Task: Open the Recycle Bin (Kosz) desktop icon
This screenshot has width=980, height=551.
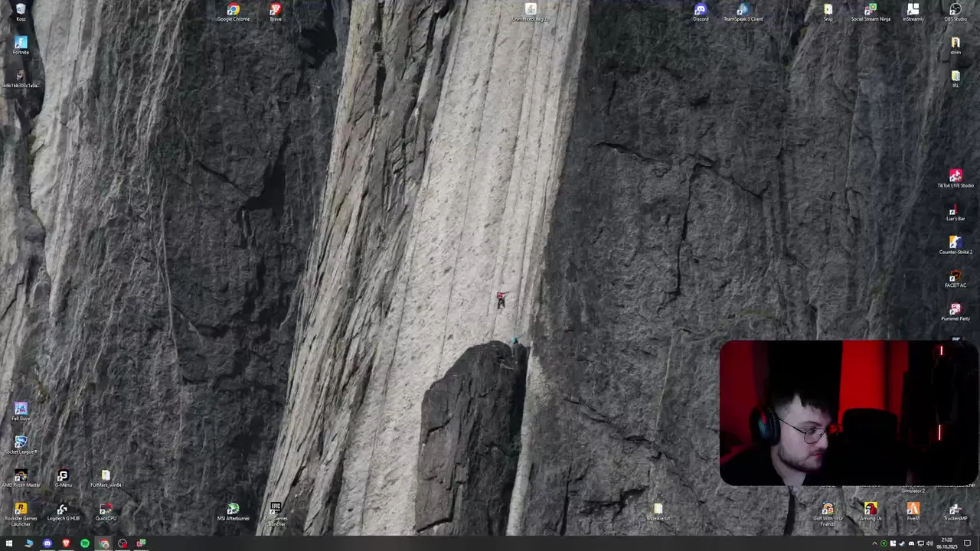Action: click(21, 11)
